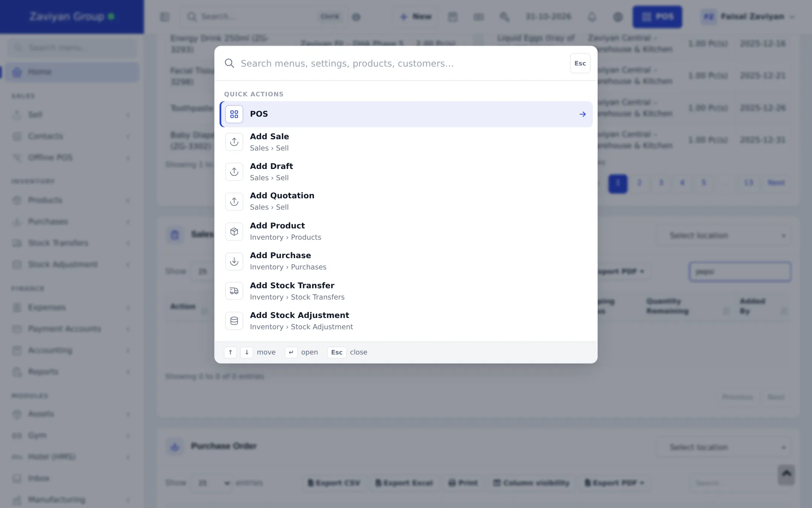Open the Faisal Zaviyan user menu
This screenshot has height=508, width=812.
[748, 17]
